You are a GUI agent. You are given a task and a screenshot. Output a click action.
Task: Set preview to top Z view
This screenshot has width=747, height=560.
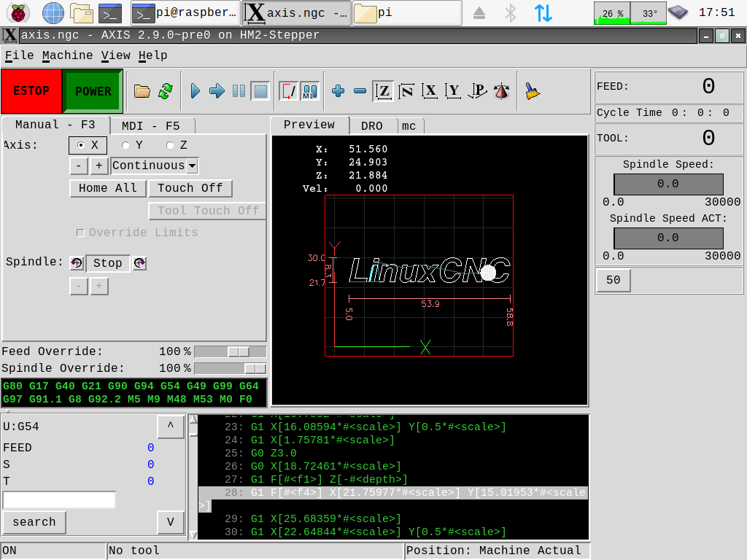pos(383,91)
